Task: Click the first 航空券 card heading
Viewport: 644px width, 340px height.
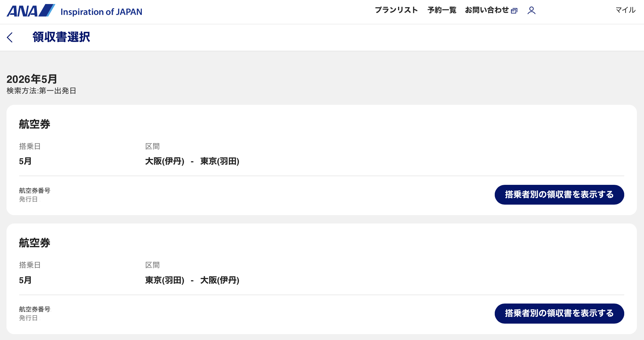Action: [x=35, y=124]
